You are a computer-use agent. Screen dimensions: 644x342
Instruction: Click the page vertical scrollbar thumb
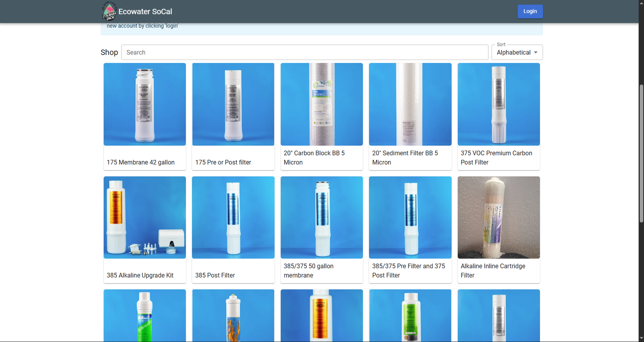point(641,153)
